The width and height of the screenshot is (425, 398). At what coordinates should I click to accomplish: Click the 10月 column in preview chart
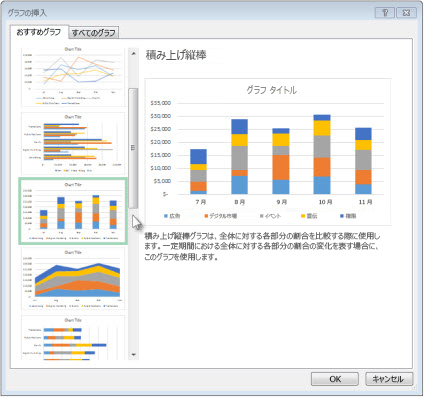(322, 154)
